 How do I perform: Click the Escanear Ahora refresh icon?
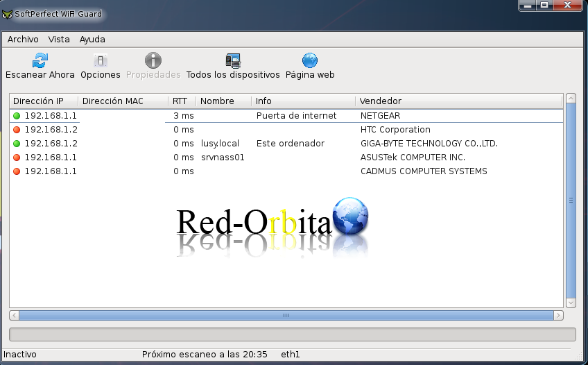(40, 61)
